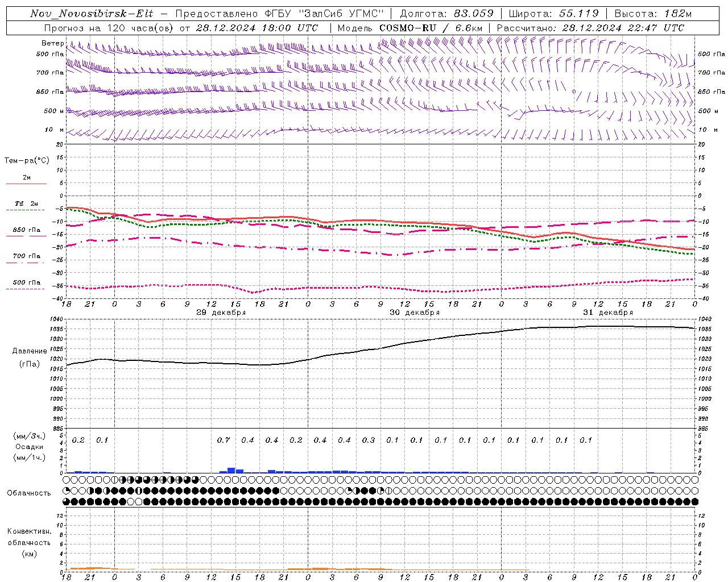
Task: Select the Долгота: 83.059 header field
Action: [x=446, y=14]
